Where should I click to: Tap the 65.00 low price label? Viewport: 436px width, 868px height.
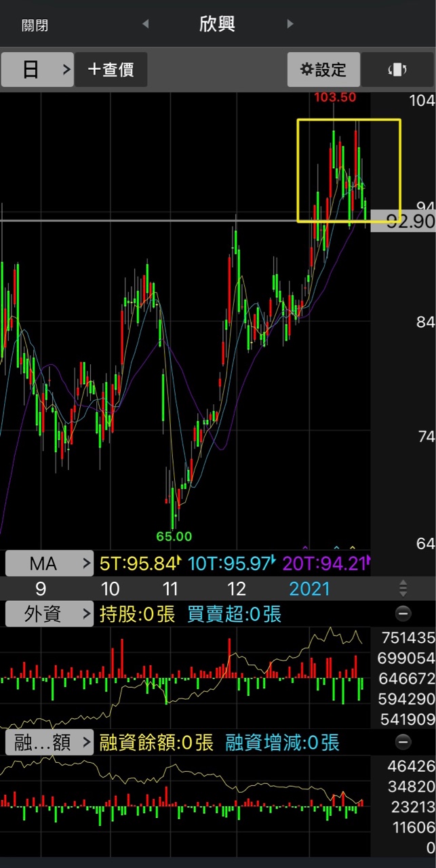[x=174, y=536]
